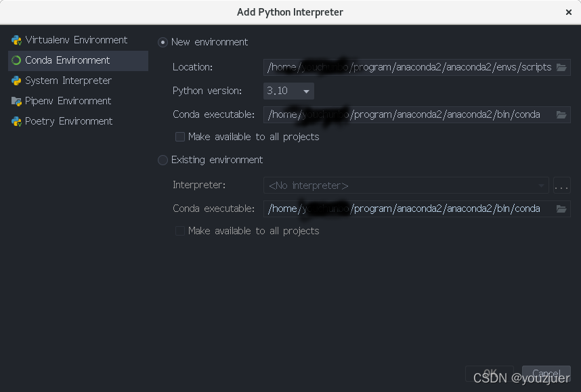Enable Make available to all projects checkbox

pyautogui.click(x=180, y=137)
